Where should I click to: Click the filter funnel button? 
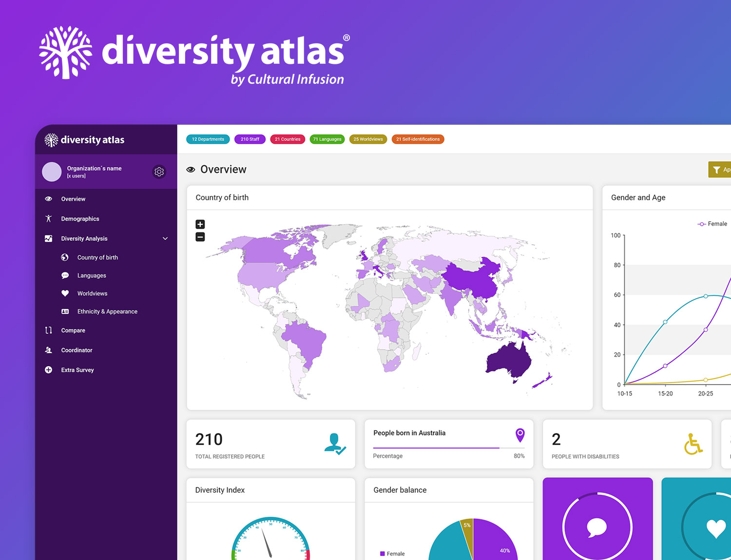coord(719,170)
